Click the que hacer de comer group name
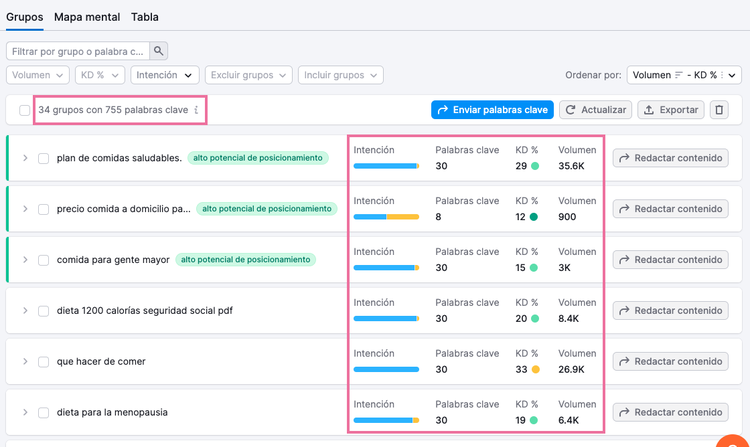Image resolution: width=750 pixels, height=447 pixels. coord(101,362)
